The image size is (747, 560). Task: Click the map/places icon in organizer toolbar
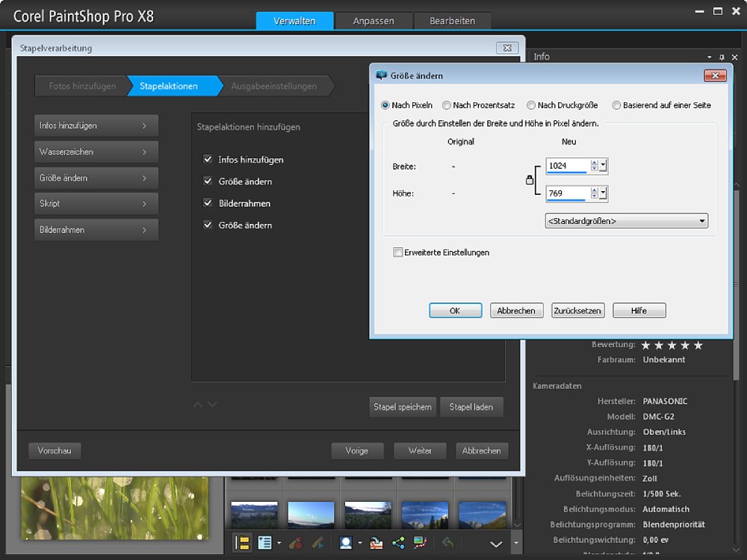376,542
